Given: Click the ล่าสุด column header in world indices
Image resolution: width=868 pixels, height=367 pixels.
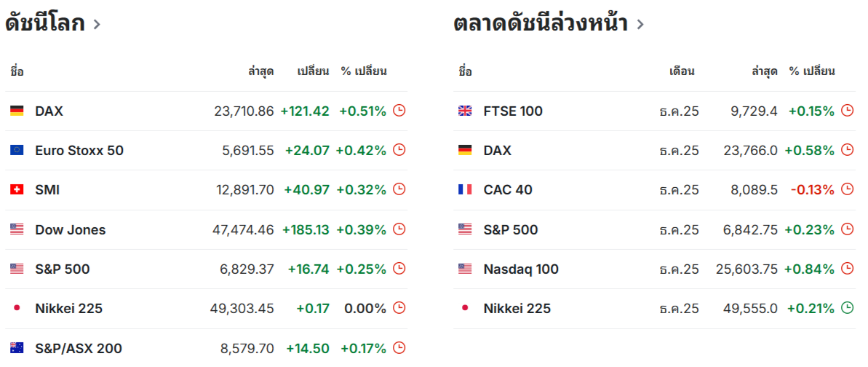Looking at the screenshot, I should pyautogui.click(x=260, y=71).
